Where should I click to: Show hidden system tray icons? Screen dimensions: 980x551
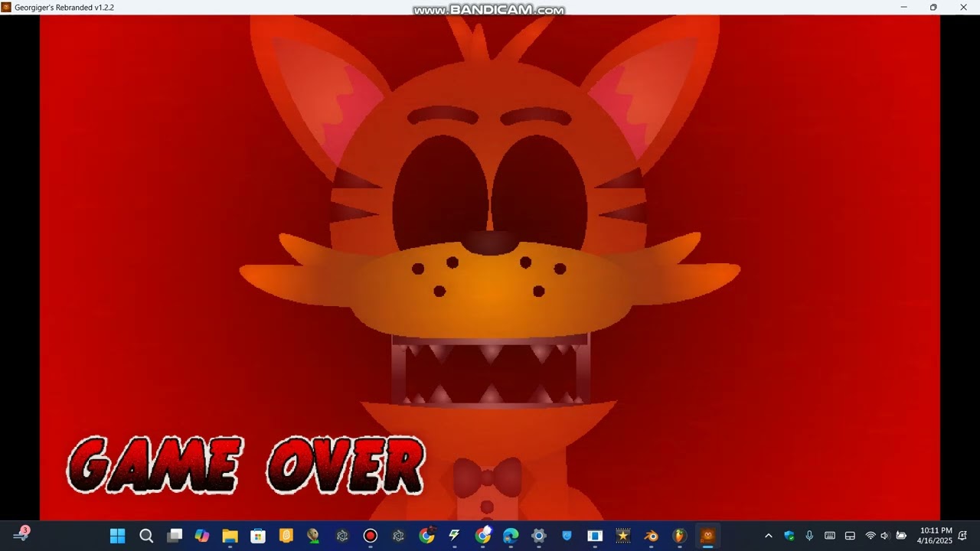point(769,536)
